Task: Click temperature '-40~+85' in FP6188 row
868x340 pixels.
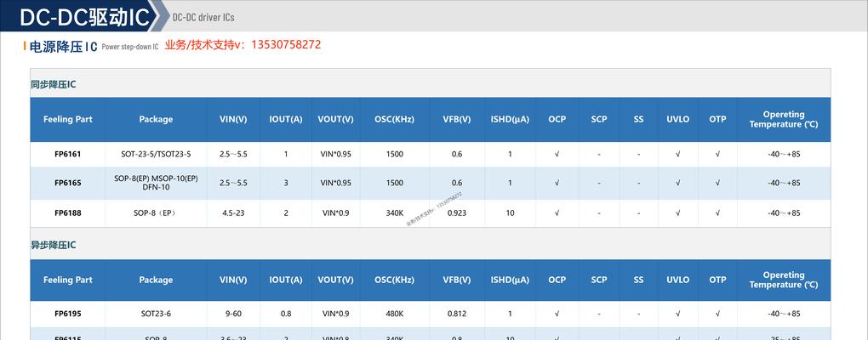Action: click(783, 212)
